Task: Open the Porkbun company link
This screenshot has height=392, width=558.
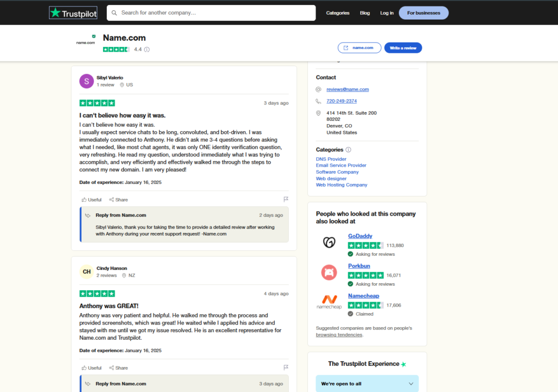Action: [x=359, y=266]
